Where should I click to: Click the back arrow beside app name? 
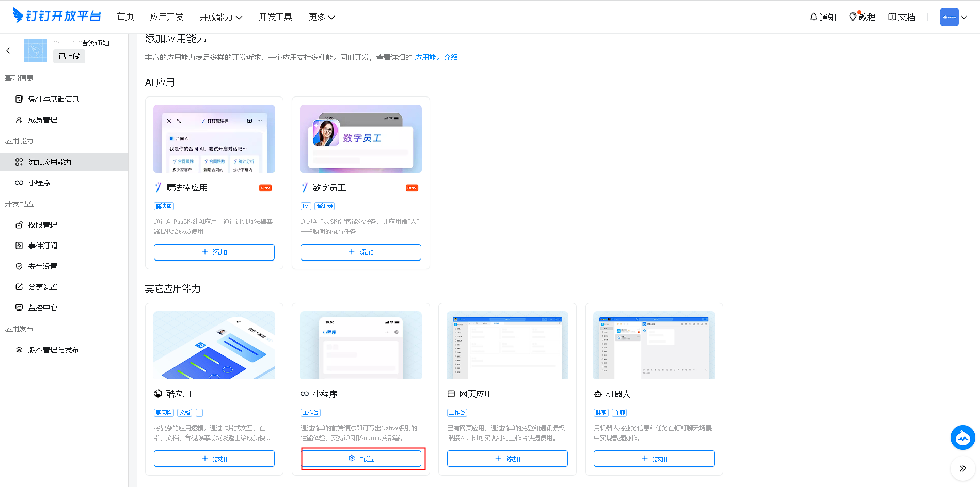(8, 51)
